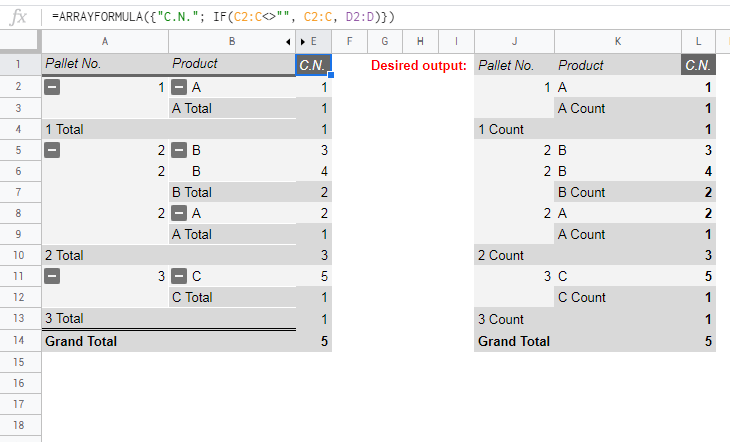Select column G header
The height and width of the screenshot is (442, 730).
(x=385, y=41)
